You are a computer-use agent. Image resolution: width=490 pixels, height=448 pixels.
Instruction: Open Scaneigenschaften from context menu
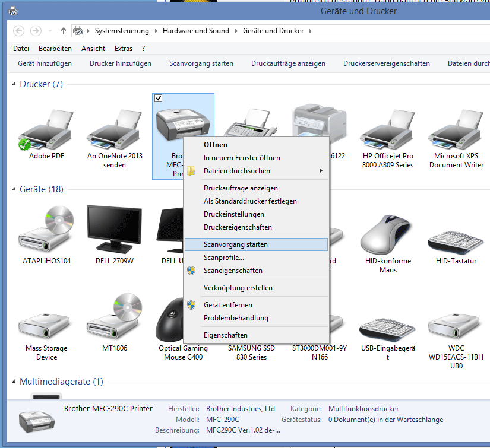(256, 271)
